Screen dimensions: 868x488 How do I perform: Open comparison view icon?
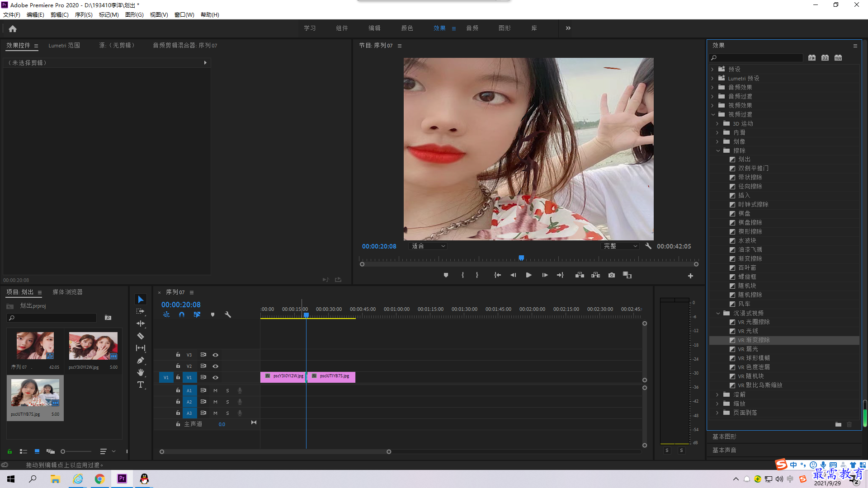pos(627,275)
